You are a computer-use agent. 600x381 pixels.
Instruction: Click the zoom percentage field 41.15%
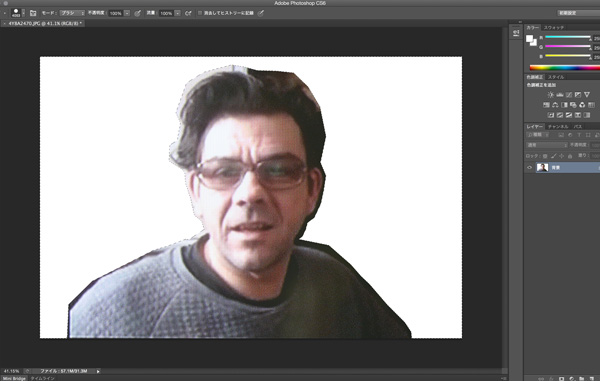coord(11,371)
